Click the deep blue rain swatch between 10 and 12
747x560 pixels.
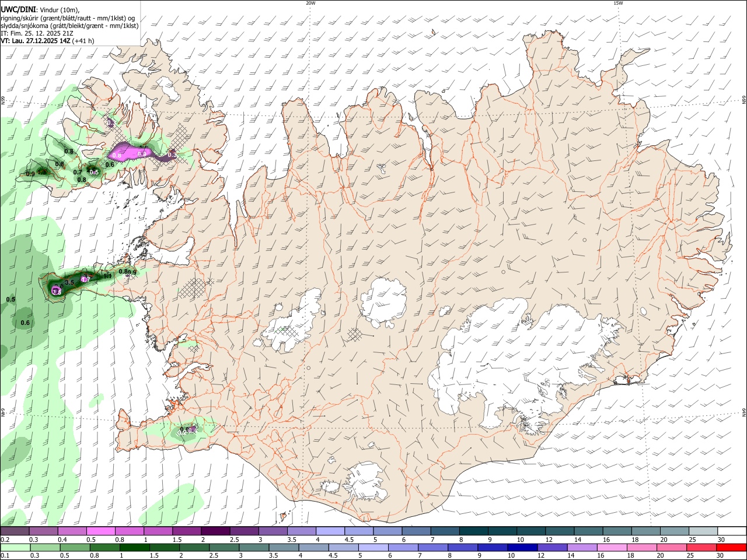[x=523, y=548]
